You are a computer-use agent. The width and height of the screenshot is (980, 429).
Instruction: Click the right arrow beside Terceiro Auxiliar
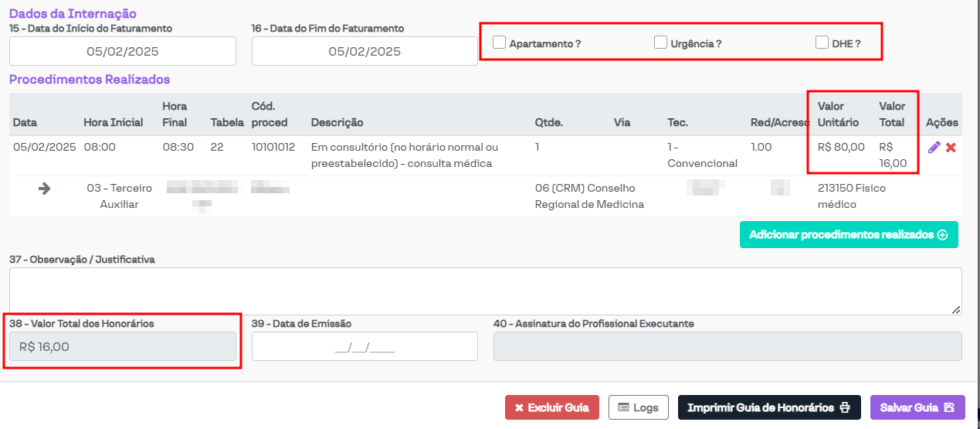(45, 189)
